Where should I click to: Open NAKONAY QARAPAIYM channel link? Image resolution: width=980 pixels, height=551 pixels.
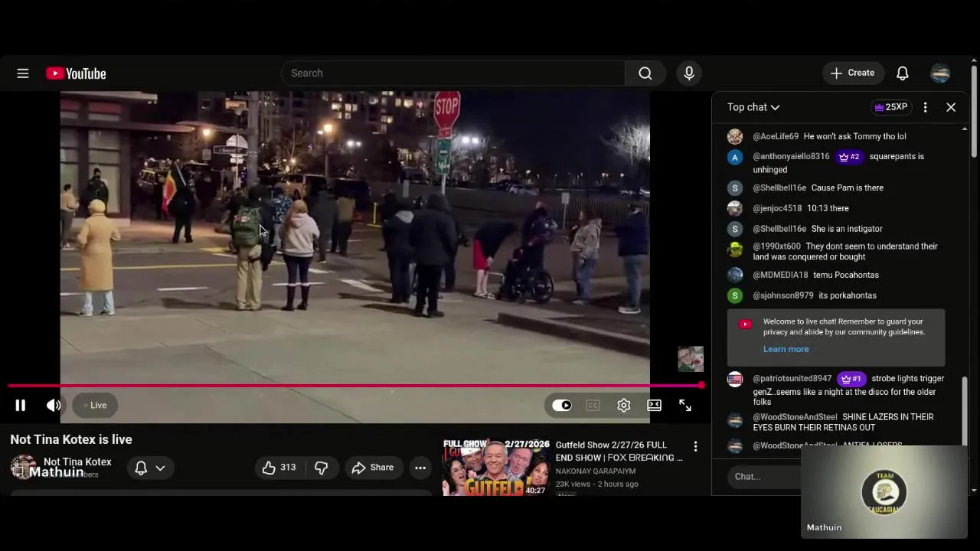click(x=596, y=471)
